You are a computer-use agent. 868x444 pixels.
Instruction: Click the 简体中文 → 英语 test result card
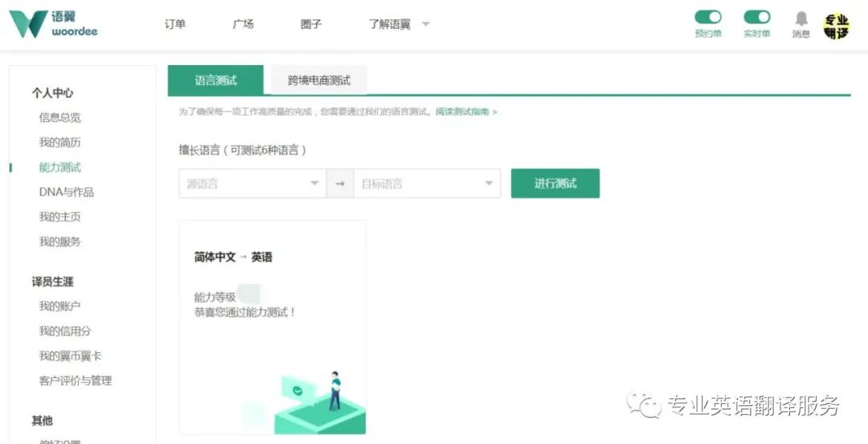(272, 327)
